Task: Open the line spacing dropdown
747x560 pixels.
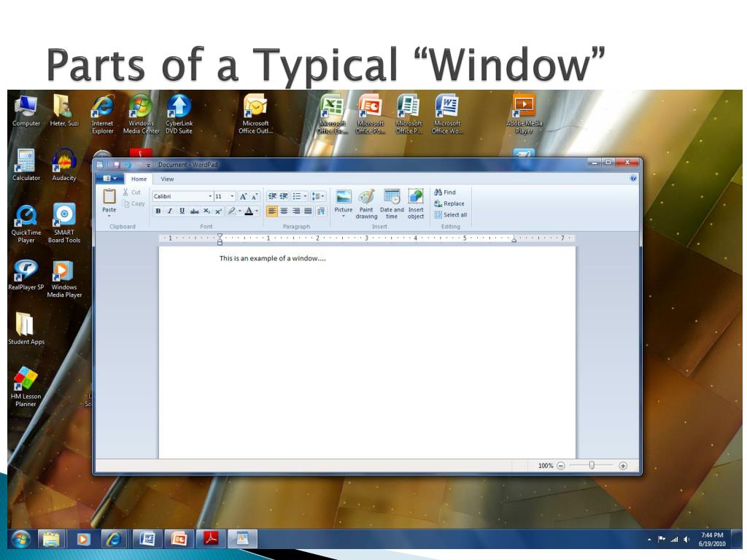Action: [x=318, y=196]
